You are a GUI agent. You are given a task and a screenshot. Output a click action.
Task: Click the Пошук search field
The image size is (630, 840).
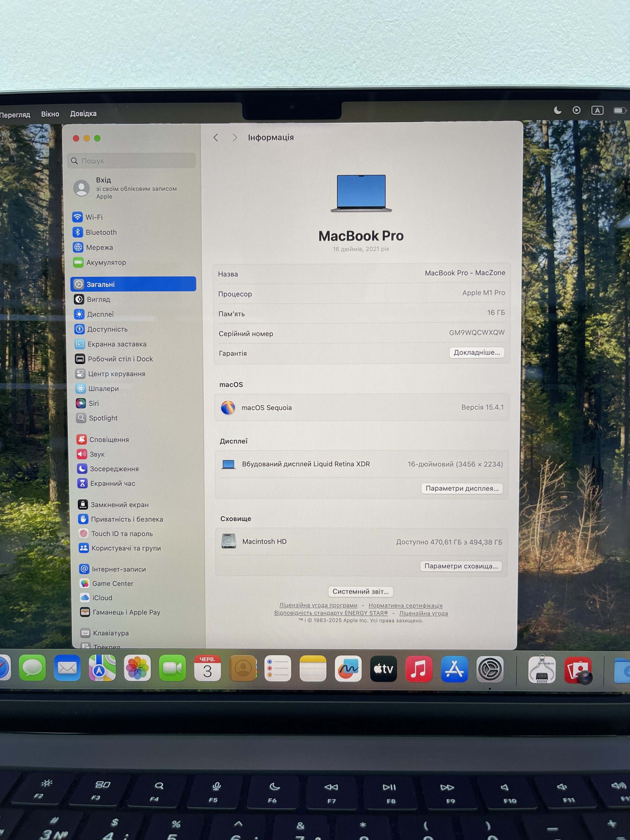[132, 161]
